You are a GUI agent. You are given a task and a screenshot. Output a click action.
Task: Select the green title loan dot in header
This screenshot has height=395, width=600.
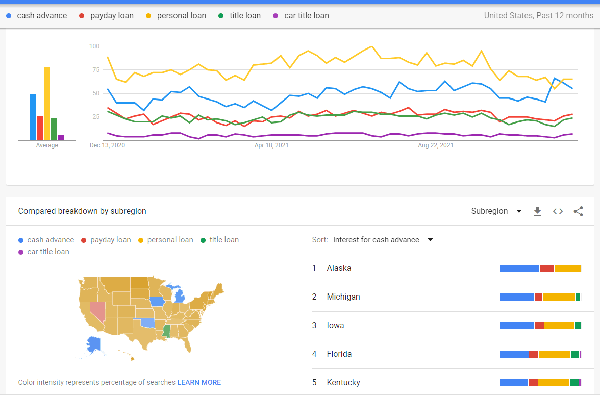[x=220, y=16]
